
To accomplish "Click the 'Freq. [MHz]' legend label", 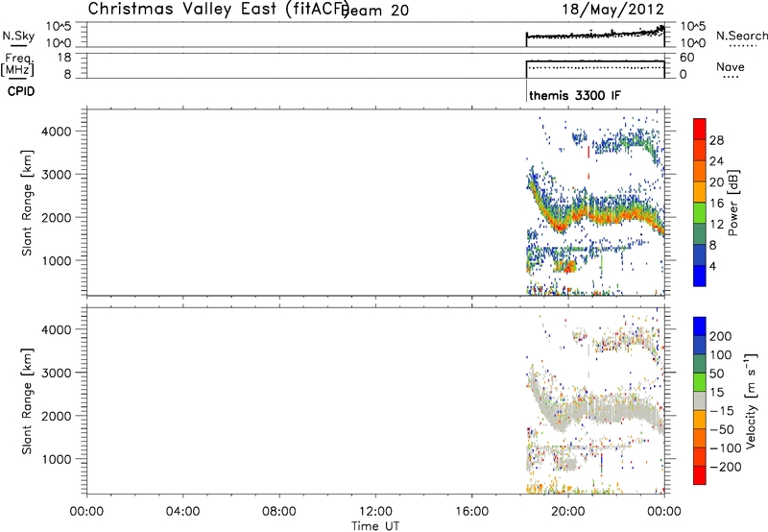I will pyautogui.click(x=17, y=64).
